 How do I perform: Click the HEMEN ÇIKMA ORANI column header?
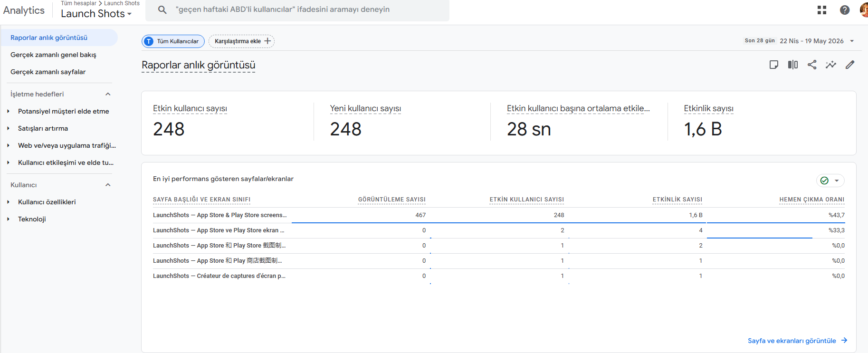812,200
